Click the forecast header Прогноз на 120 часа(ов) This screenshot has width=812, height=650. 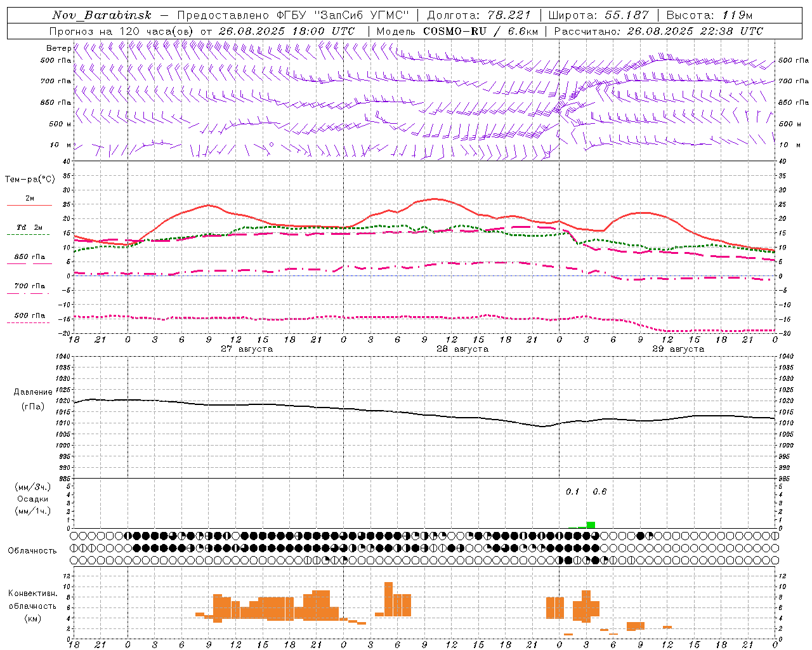[x=122, y=31]
